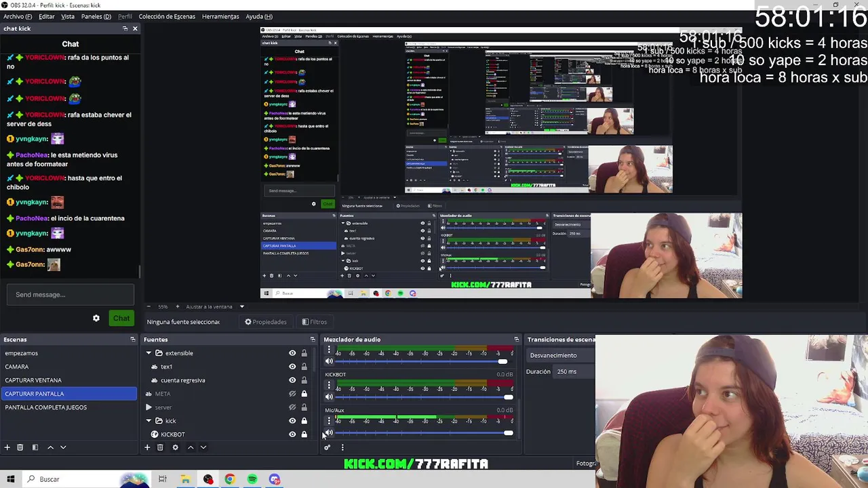Open Spotify from the taskbar
Image resolution: width=868 pixels, height=488 pixels.
pyautogui.click(x=252, y=479)
